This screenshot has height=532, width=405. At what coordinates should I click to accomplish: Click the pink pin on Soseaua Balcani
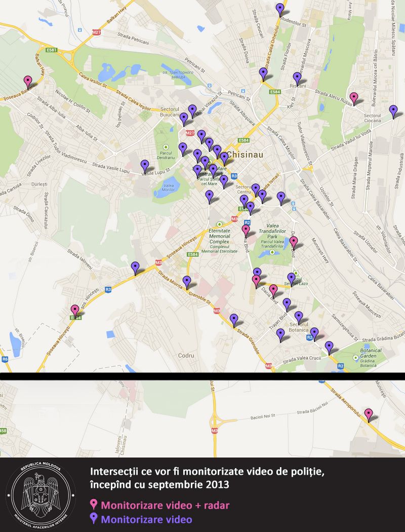(28, 81)
